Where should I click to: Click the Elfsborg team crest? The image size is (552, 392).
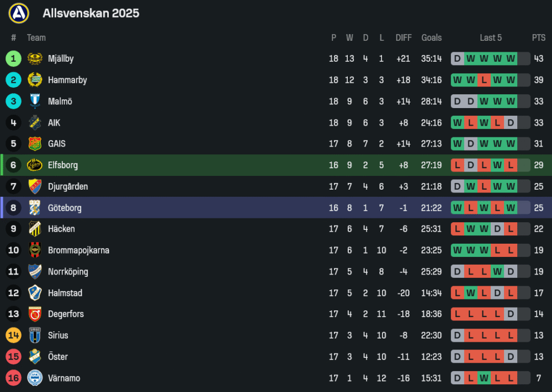35,165
